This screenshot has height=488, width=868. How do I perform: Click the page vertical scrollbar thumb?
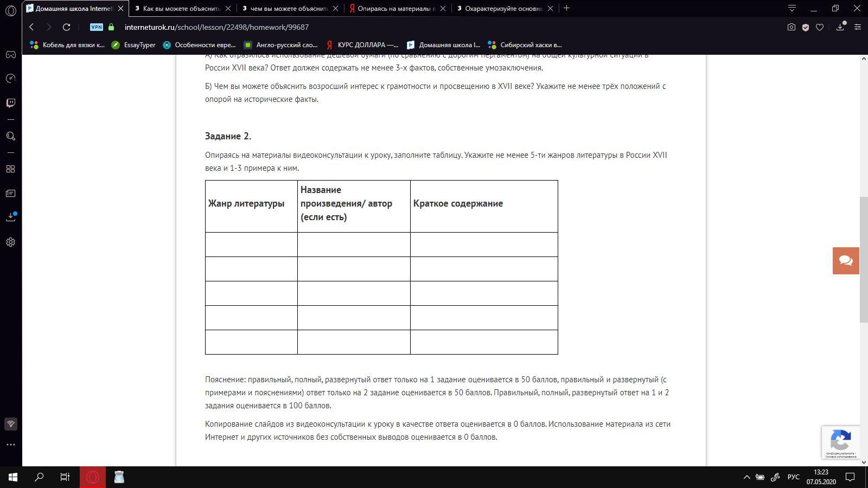click(x=864, y=260)
